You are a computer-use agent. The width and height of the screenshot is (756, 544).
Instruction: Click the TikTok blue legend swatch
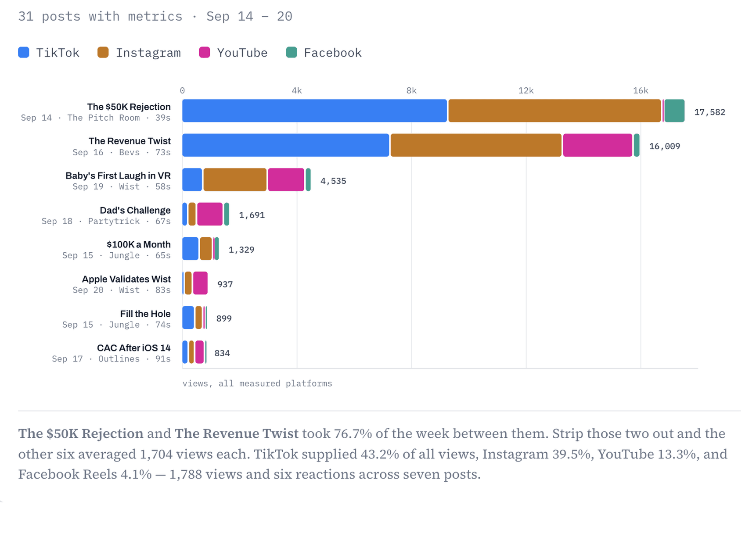tap(24, 52)
